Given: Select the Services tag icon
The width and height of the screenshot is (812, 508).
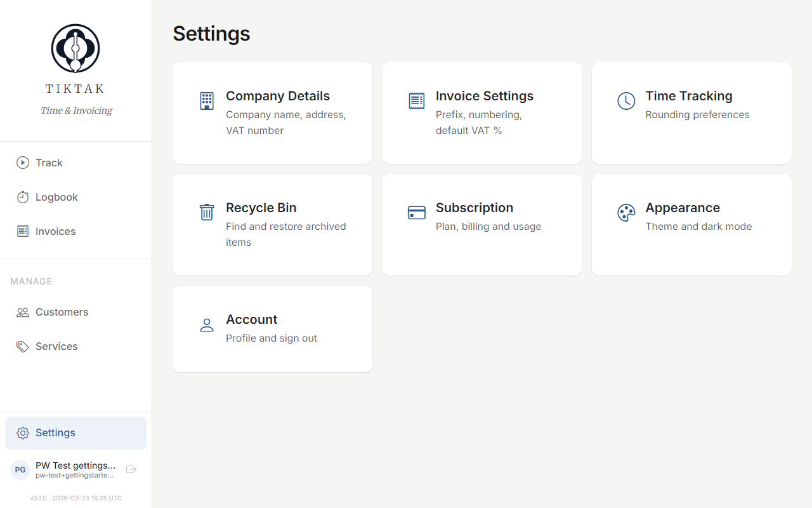Looking at the screenshot, I should tap(23, 346).
